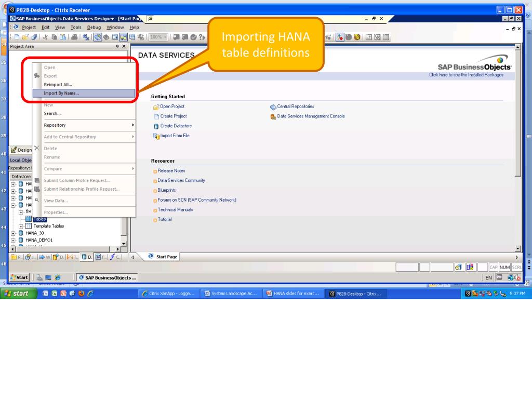The width and height of the screenshot is (532, 399).
Task: Open the Central Repositories link
Action: pyautogui.click(x=296, y=107)
